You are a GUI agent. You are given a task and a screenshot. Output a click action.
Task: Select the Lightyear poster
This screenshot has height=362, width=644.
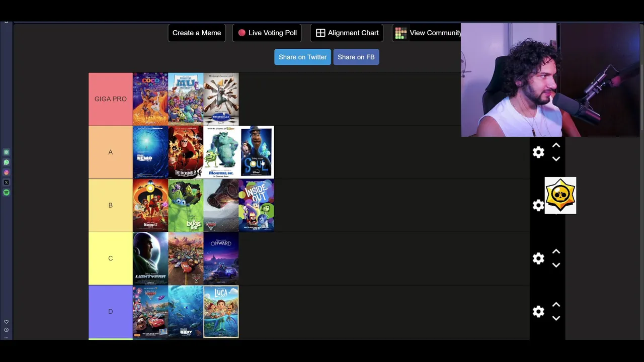(x=150, y=258)
